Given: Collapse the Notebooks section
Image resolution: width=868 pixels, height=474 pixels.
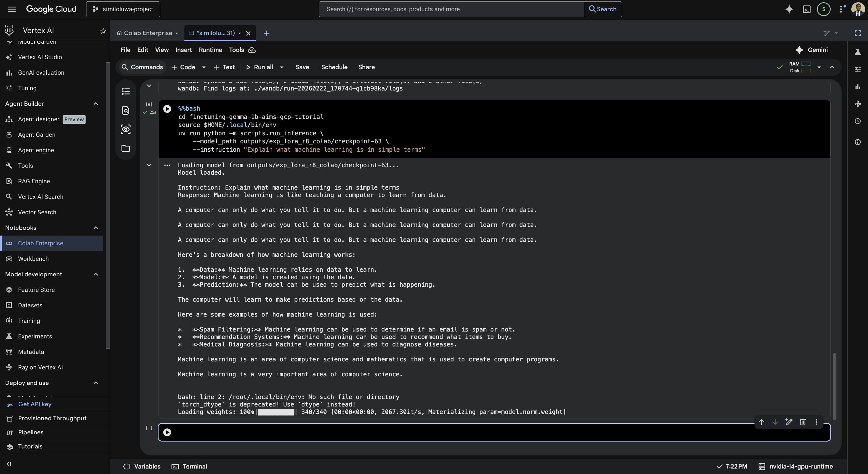Looking at the screenshot, I should pos(96,228).
